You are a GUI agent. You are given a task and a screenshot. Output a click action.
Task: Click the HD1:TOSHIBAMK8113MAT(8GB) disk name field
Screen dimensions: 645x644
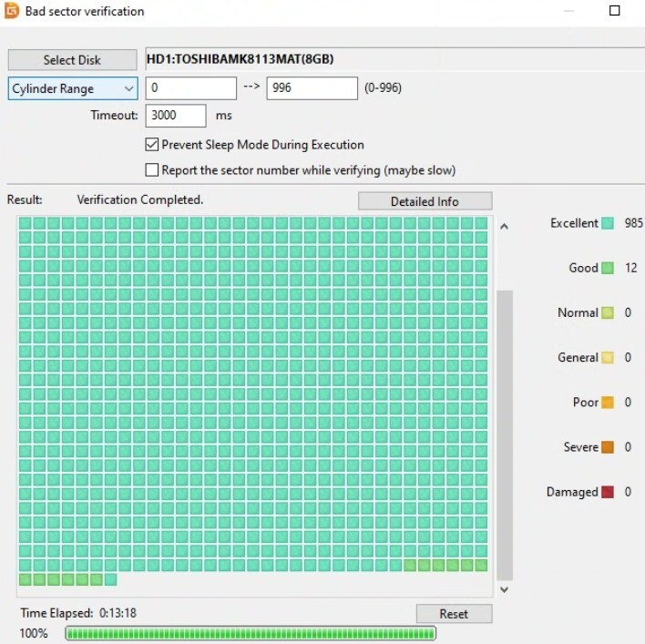(x=394, y=59)
